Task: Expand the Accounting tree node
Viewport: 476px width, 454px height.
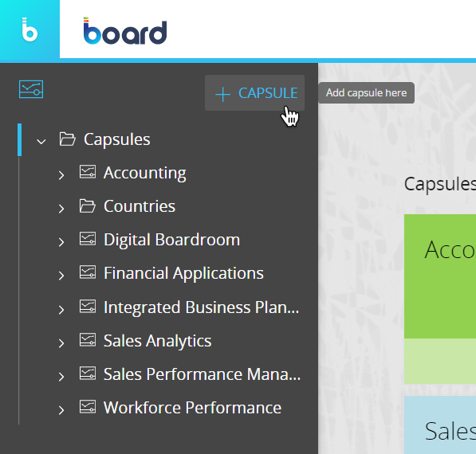Action: (61, 175)
